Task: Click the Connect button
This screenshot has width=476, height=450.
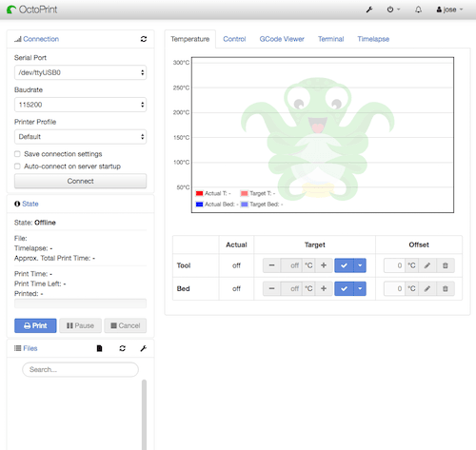Action: (x=80, y=181)
